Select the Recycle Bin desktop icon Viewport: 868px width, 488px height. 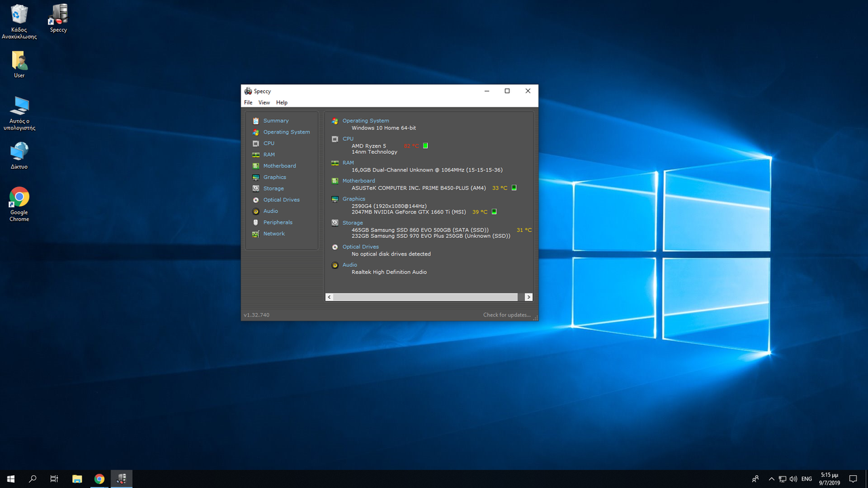[x=20, y=21]
